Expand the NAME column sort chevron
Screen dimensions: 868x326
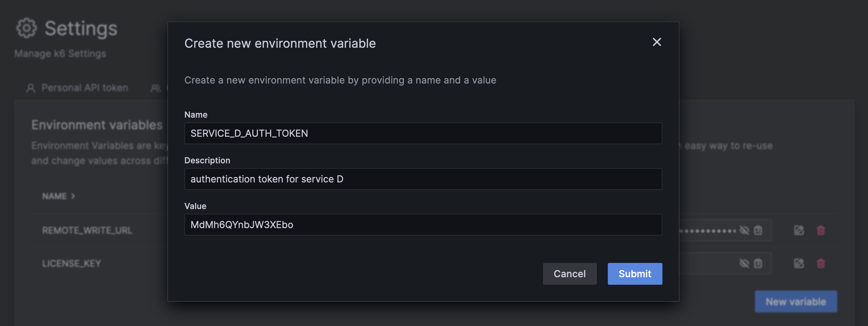click(x=73, y=196)
